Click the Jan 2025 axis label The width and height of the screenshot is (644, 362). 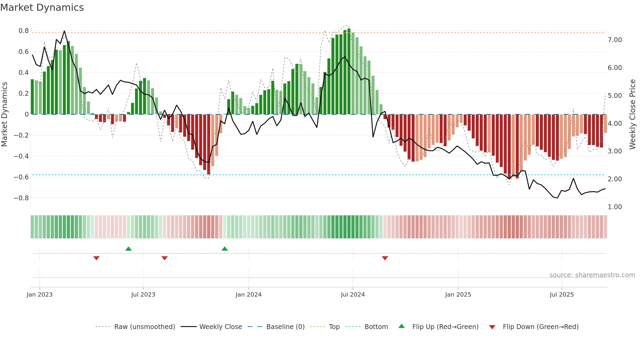(458, 294)
